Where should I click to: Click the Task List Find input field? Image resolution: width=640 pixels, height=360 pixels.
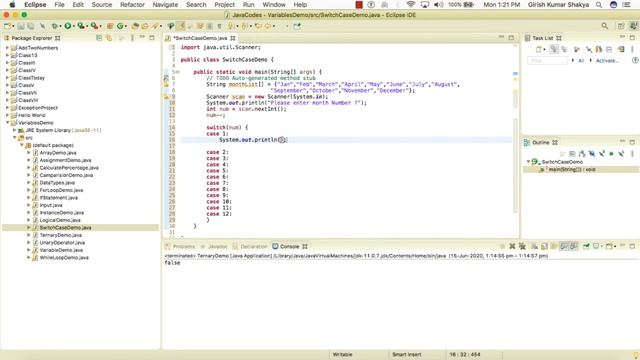[x=547, y=60]
